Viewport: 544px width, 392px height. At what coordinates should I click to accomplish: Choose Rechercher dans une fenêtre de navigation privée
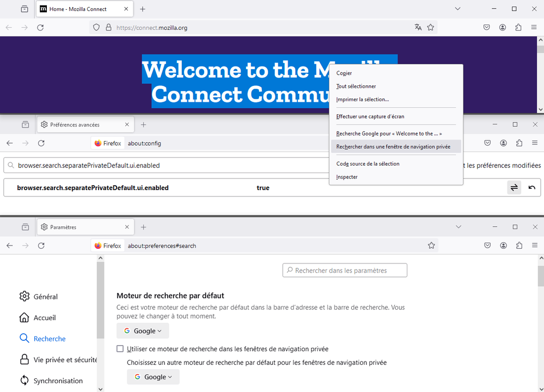(x=396, y=147)
